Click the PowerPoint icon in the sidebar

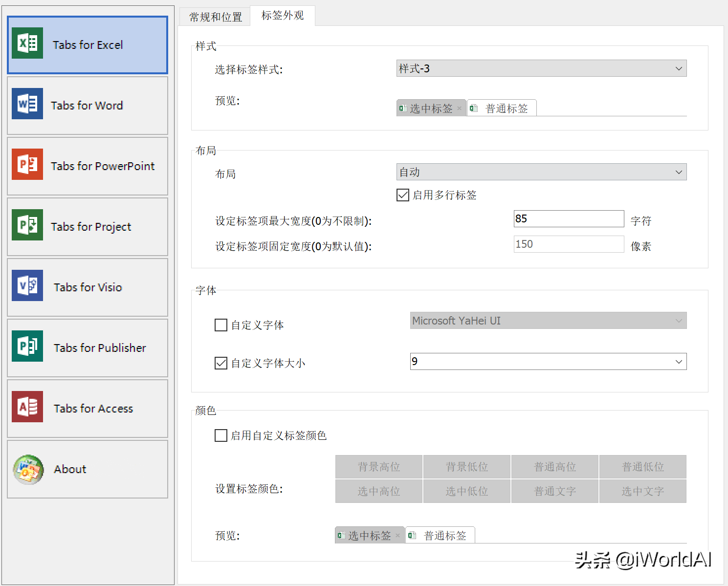[27, 164]
